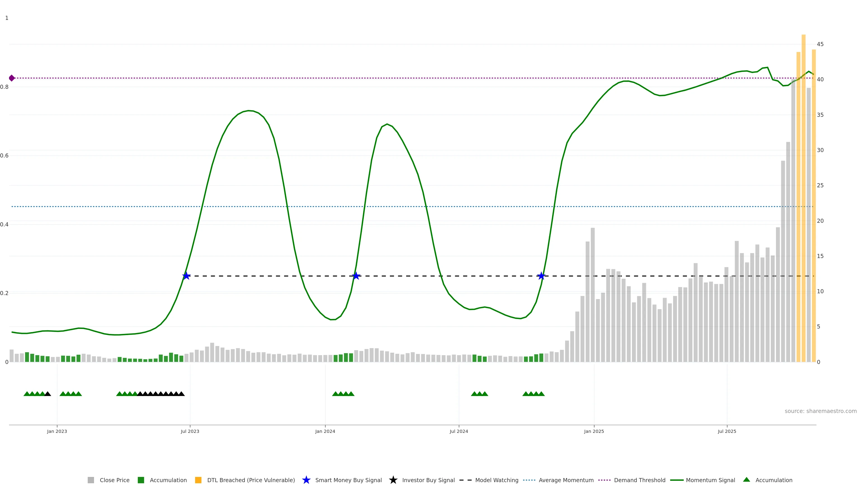Click the Jan 2025 axis label
The height and width of the screenshot is (488, 868).
(594, 432)
